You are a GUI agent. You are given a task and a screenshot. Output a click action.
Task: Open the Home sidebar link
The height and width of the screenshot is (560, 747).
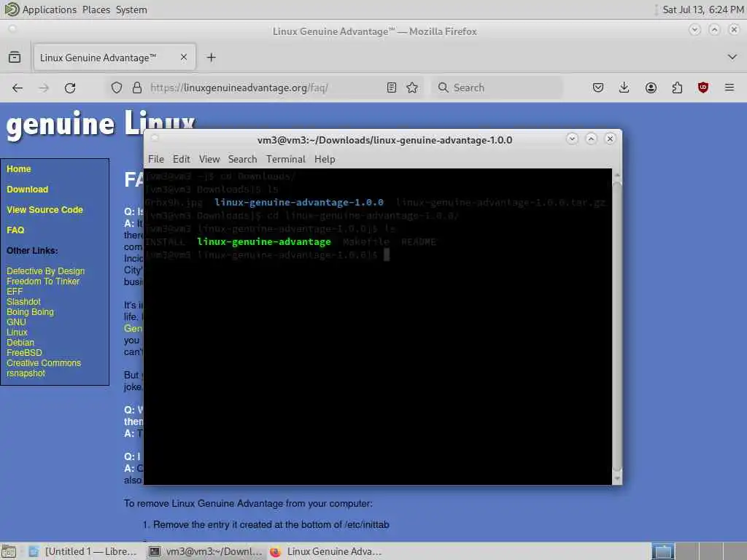18,169
